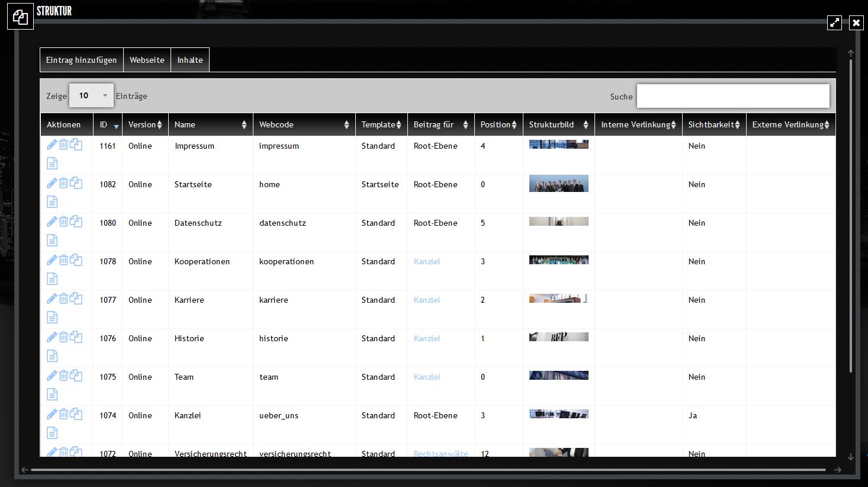This screenshot has height=487, width=868.
Task: Edit the Datenschutz entry with pencil icon
Action: click(52, 222)
